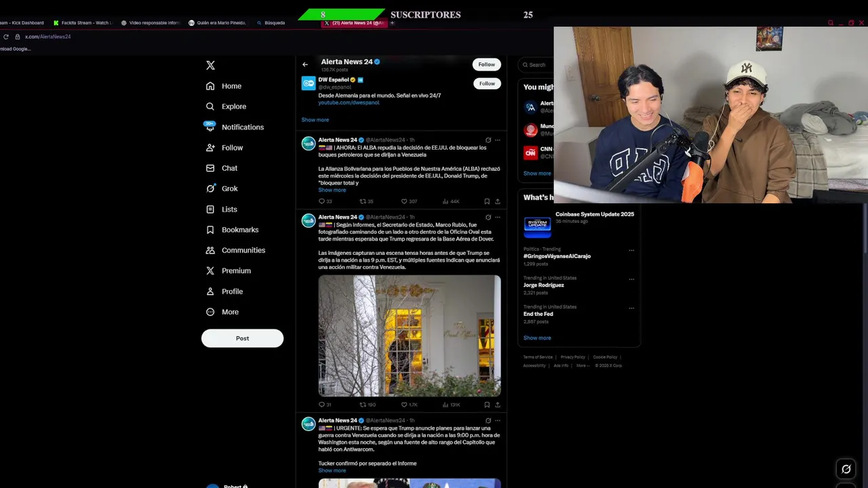Open youtube.com/dwespanol link

349,102
